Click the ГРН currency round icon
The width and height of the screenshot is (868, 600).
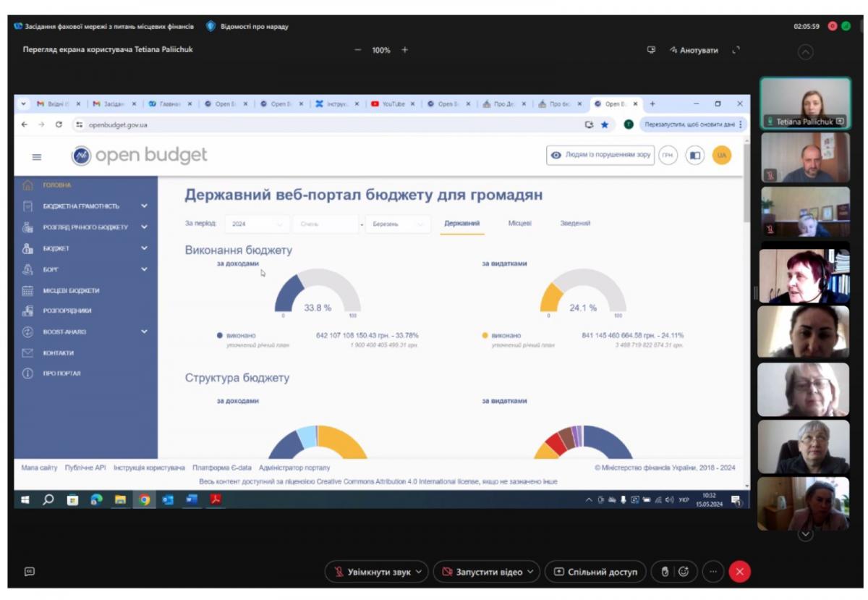pyautogui.click(x=668, y=156)
